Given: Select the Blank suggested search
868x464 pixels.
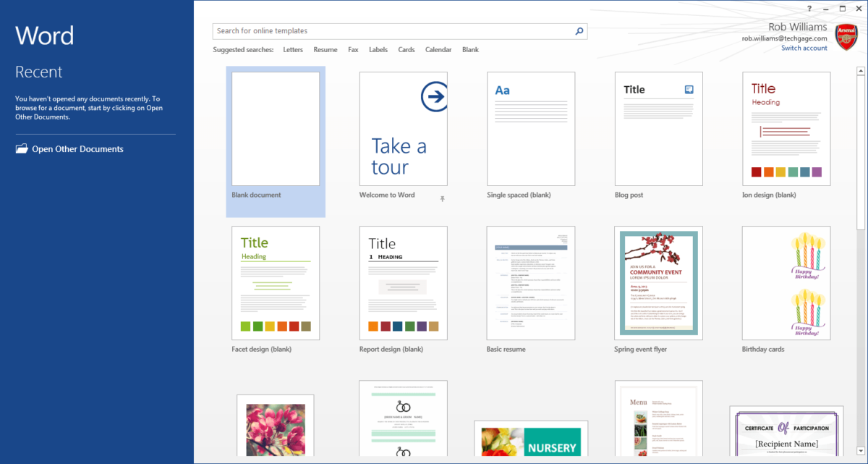Looking at the screenshot, I should coord(470,50).
